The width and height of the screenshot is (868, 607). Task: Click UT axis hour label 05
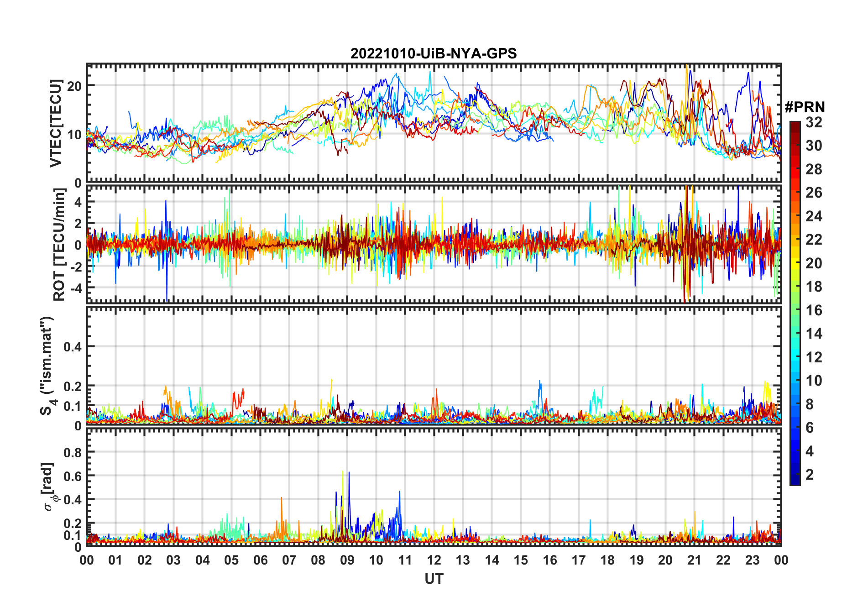pos(231,560)
